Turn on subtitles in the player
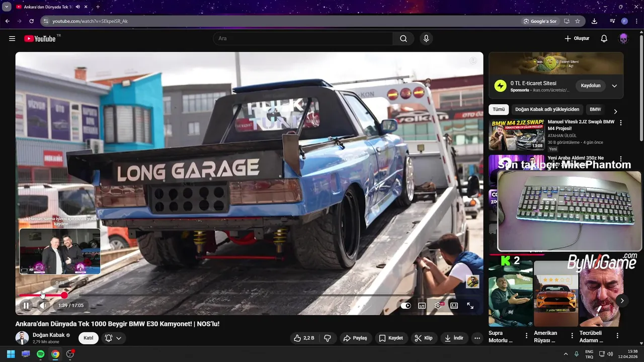Image resolution: width=644 pixels, height=362 pixels. (422, 305)
